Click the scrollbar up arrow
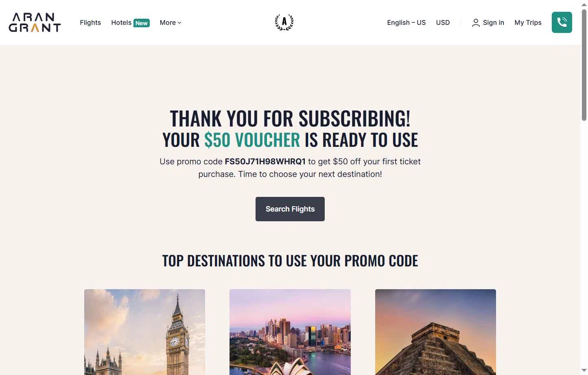588x375 pixels. tap(584, 4)
